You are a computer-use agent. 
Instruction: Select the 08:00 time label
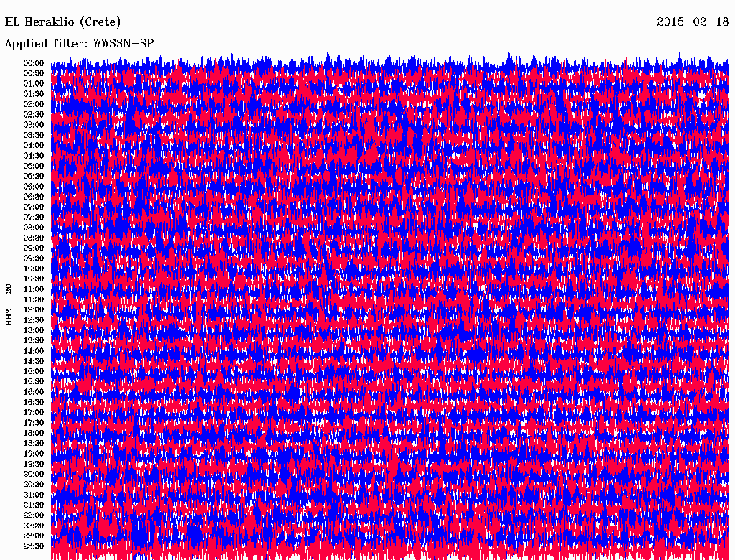(x=33, y=228)
